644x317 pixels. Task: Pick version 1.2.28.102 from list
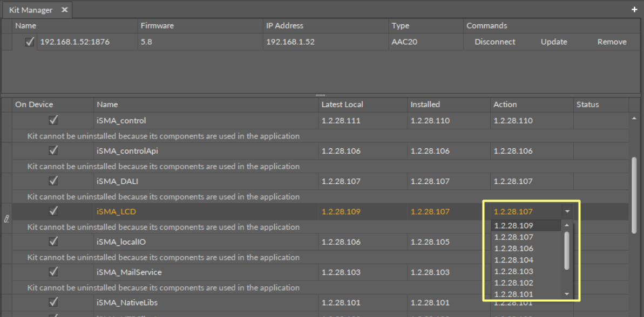click(513, 282)
